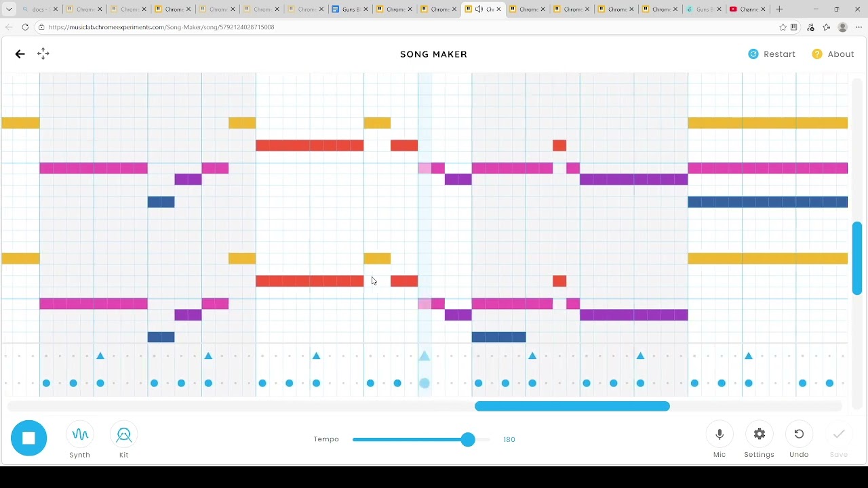Viewport: 868px width, 488px height.
Task: Open the About link text
Action: tap(841, 54)
